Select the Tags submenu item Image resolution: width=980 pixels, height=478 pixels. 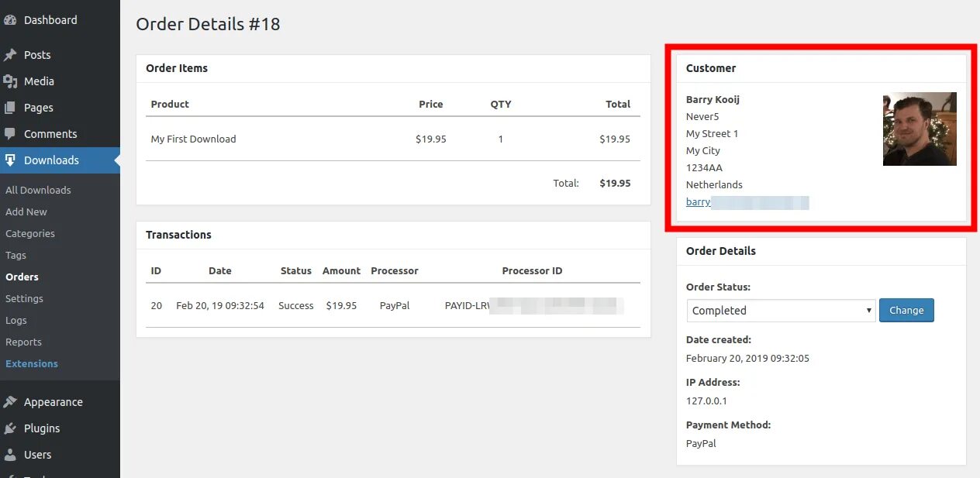[x=16, y=255]
